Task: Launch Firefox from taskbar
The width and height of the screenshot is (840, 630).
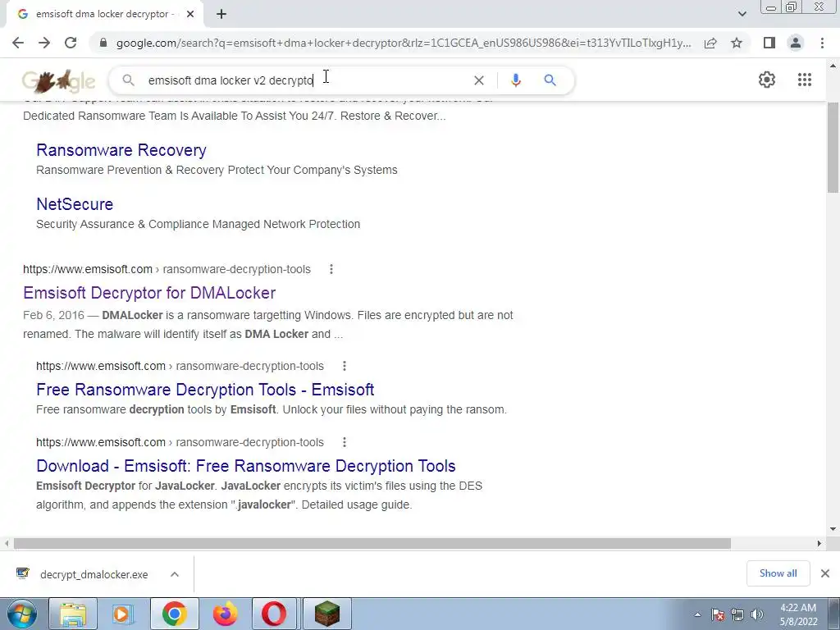Action: 225,614
